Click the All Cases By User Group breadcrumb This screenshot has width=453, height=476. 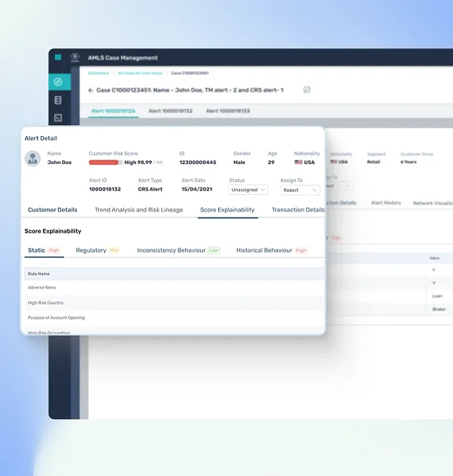pyautogui.click(x=140, y=73)
